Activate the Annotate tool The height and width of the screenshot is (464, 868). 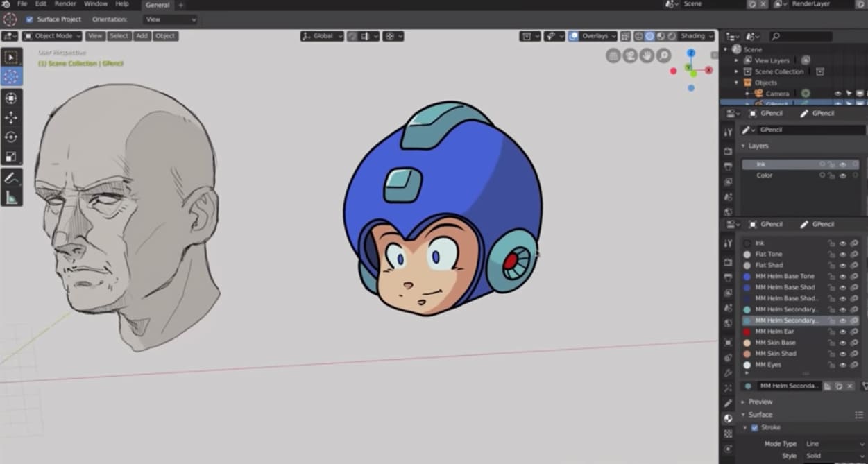pyautogui.click(x=11, y=179)
